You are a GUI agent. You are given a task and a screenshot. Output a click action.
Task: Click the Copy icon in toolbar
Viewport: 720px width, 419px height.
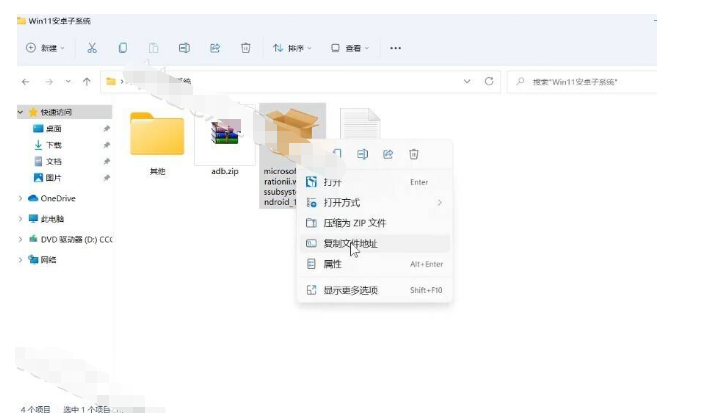click(123, 48)
